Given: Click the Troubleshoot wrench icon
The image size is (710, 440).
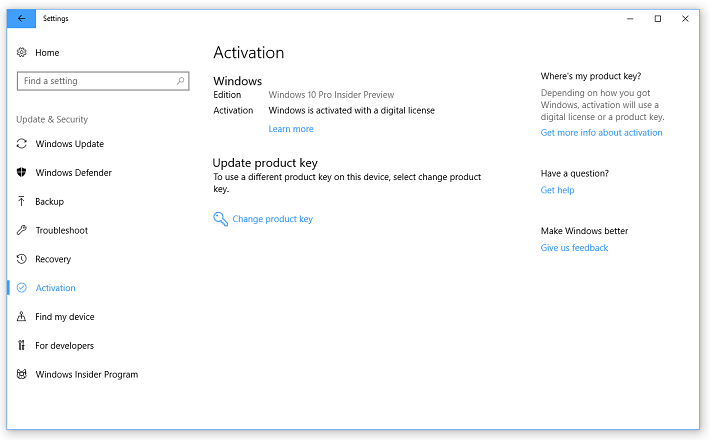Looking at the screenshot, I should [22, 231].
